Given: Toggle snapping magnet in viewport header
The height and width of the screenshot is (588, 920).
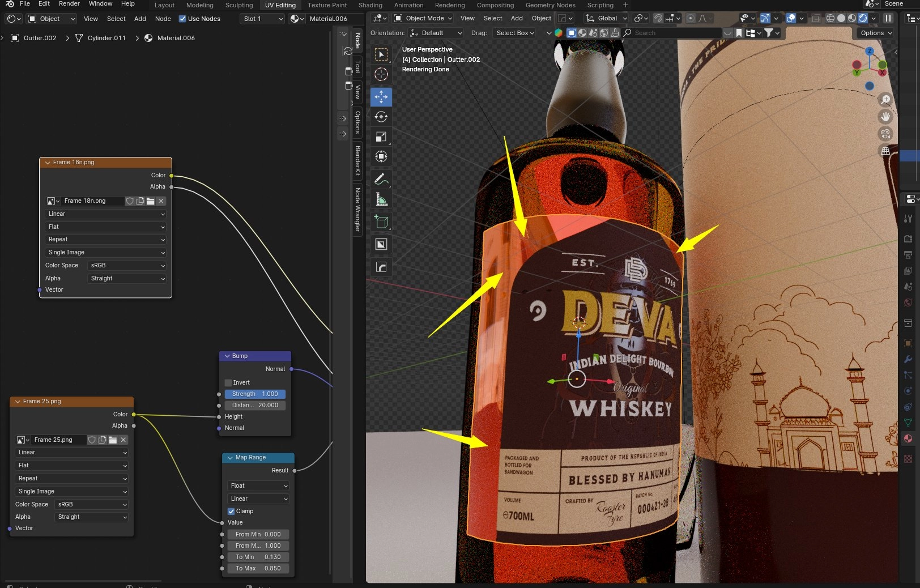Looking at the screenshot, I should point(658,19).
